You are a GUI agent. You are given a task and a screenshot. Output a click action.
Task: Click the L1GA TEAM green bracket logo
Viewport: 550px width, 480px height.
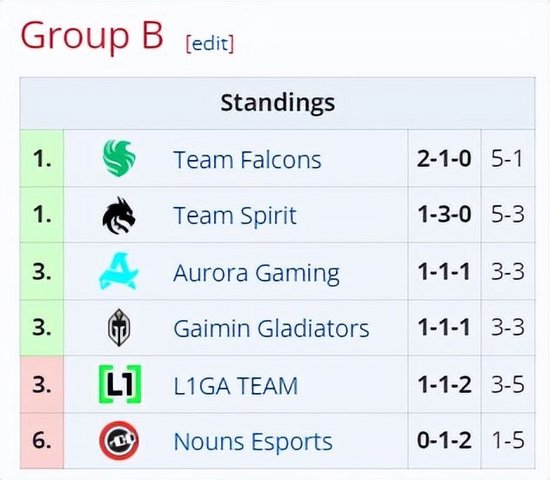click(x=120, y=384)
